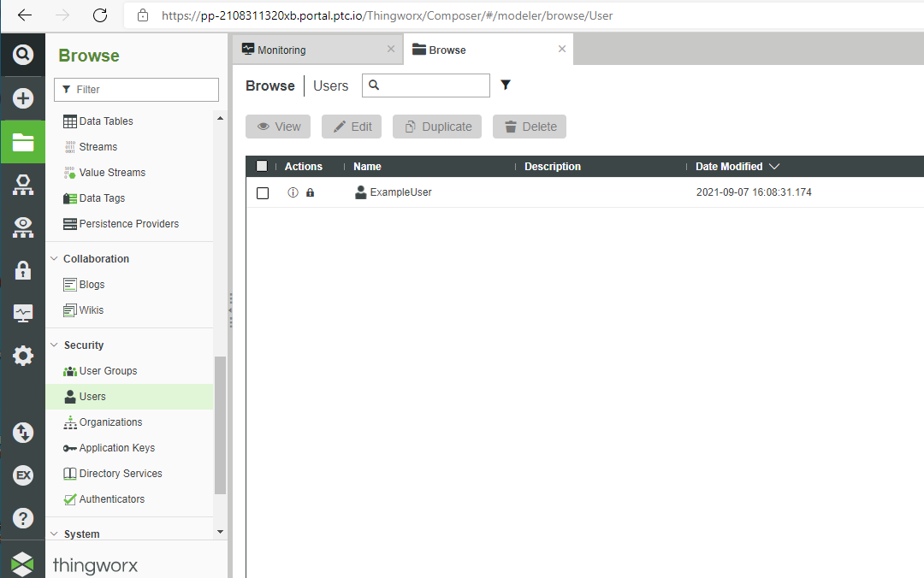This screenshot has height=578, width=924.
Task: Open the Composer settings gear icon
Action: (x=22, y=355)
